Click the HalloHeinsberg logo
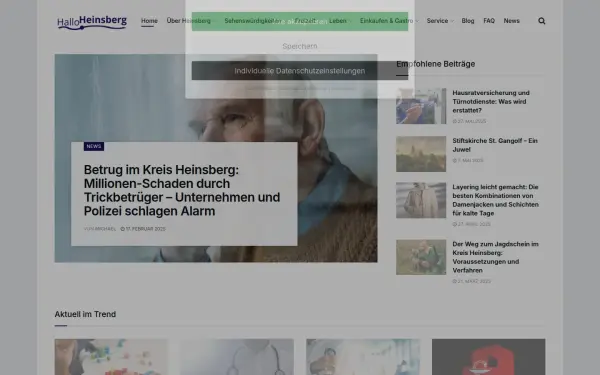This screenshot has height=375, width=600. coord(92,22)
